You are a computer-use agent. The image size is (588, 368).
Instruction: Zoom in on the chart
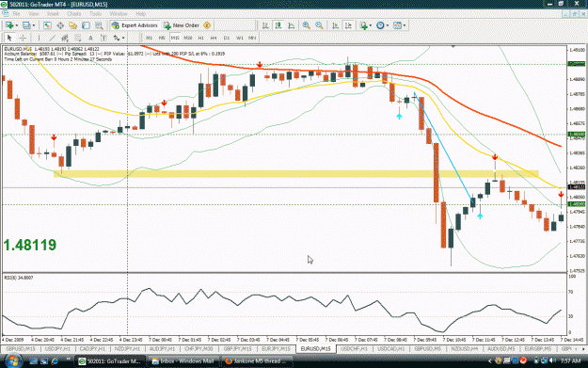(307, 25)
